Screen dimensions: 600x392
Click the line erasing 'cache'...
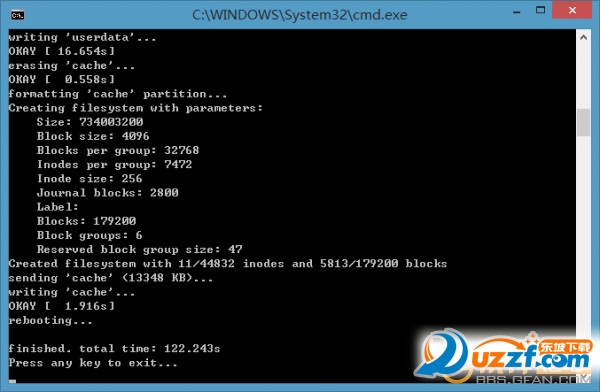point(72,65)
